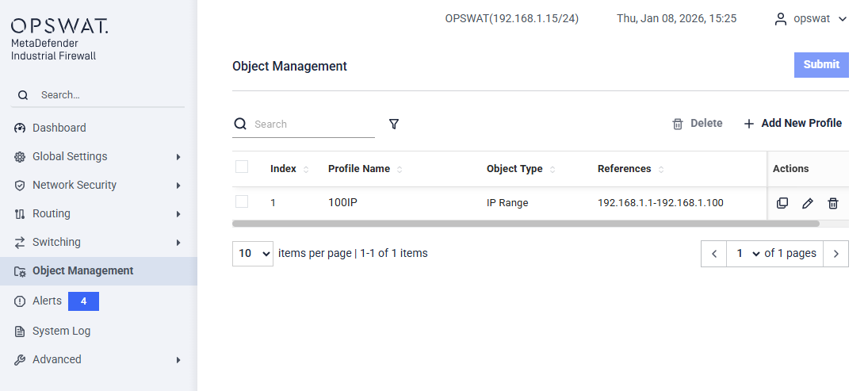Click the Profile Name sort arrows
This screenshot has width=868, height=391.
pos(400,169)
